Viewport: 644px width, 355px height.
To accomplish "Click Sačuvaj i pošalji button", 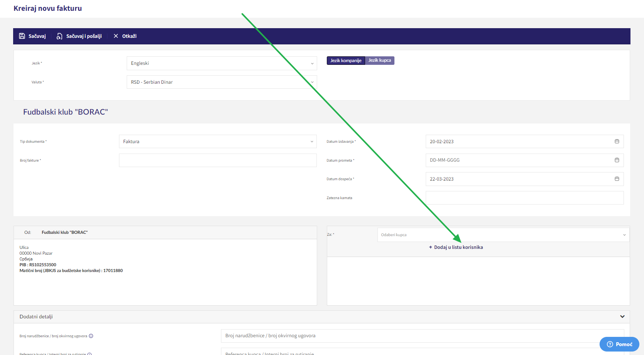I will tap(79, 36).
